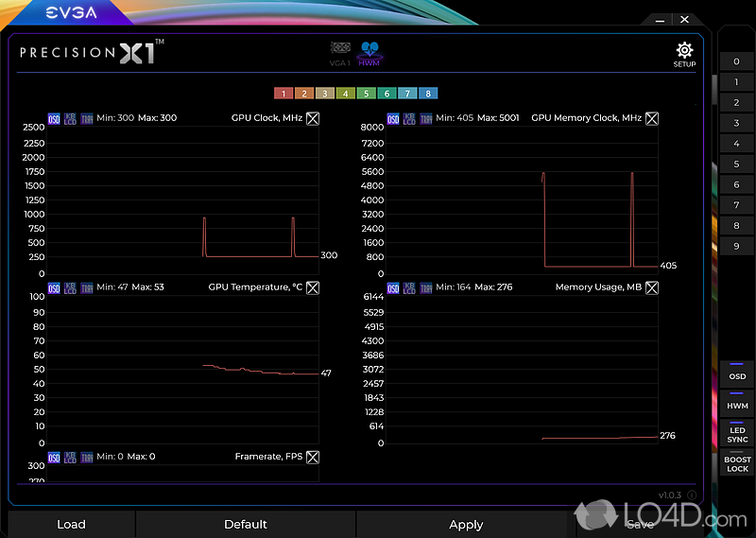Close the GPU Temperature graph
Viewport: 756px width, 538px height.
click(313, 287)
